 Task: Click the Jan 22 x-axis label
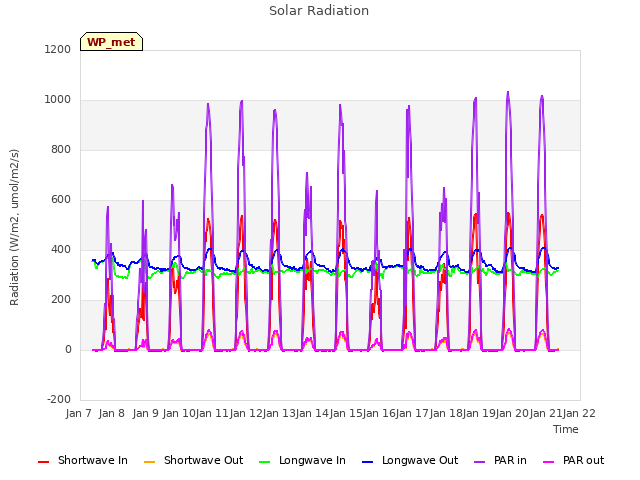pos(579,413)
